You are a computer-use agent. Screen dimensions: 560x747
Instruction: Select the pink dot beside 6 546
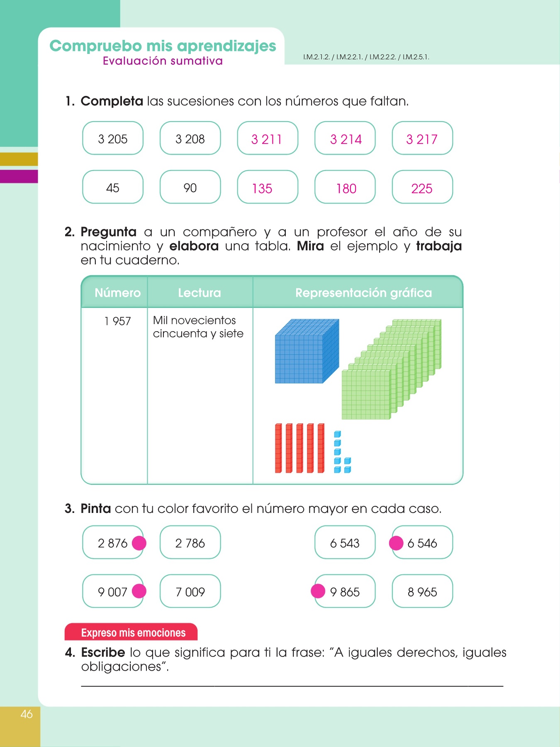click(396, 543)
